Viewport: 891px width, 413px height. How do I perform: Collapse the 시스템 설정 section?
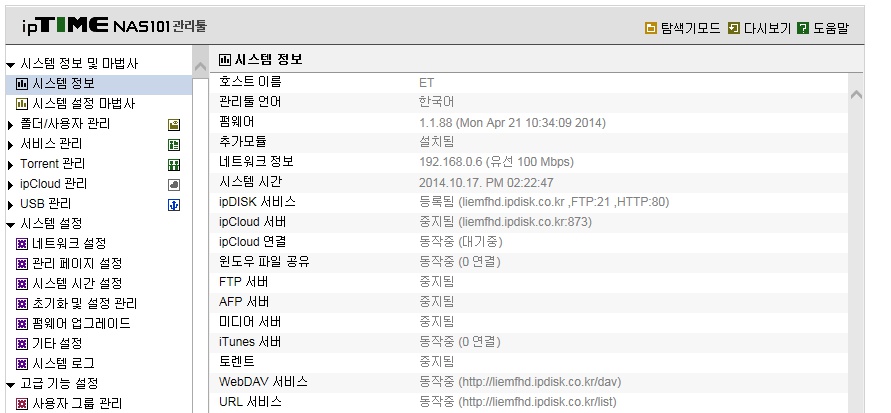10,225
